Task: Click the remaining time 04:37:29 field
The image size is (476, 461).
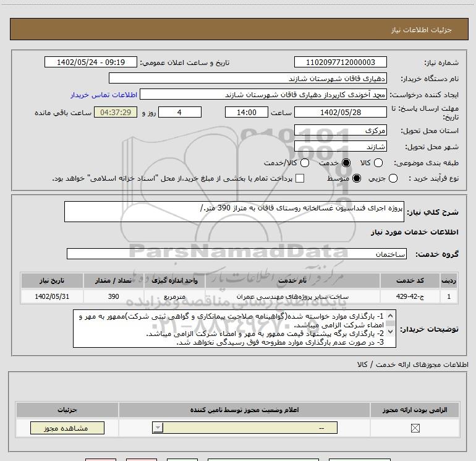Action: 116,112
